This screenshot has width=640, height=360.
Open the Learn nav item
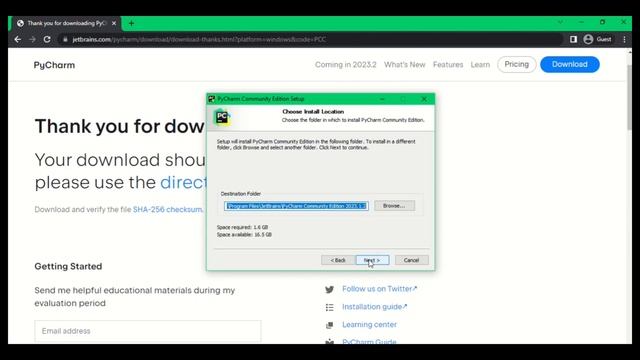coord(480,64)
